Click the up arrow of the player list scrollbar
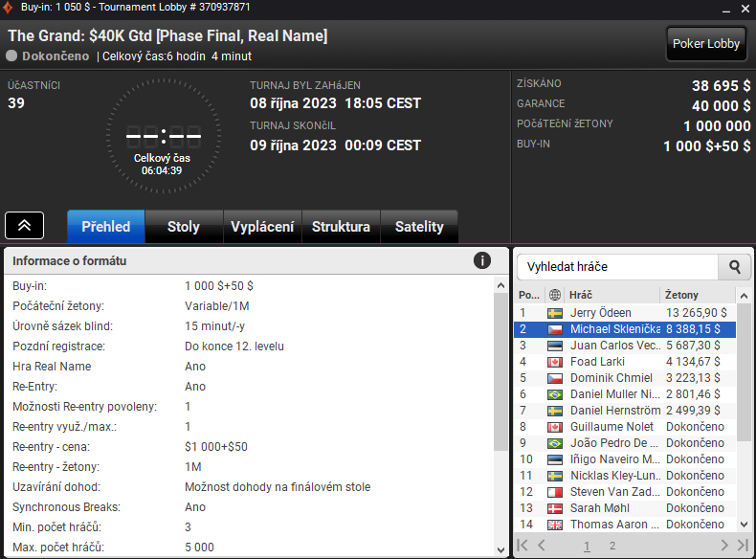This screenshot has width=756, height=559. pos(744,296)
